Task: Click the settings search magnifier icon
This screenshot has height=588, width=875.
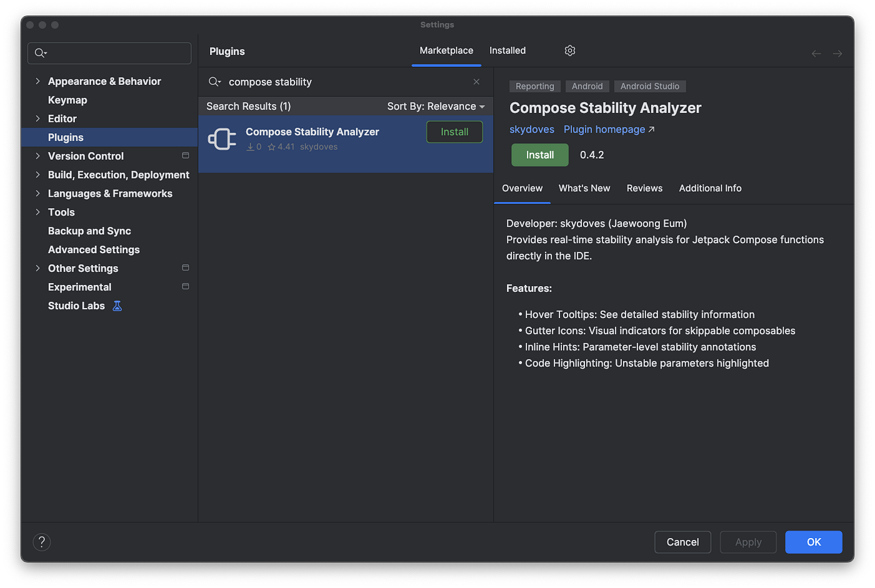Action: (41, 53)
